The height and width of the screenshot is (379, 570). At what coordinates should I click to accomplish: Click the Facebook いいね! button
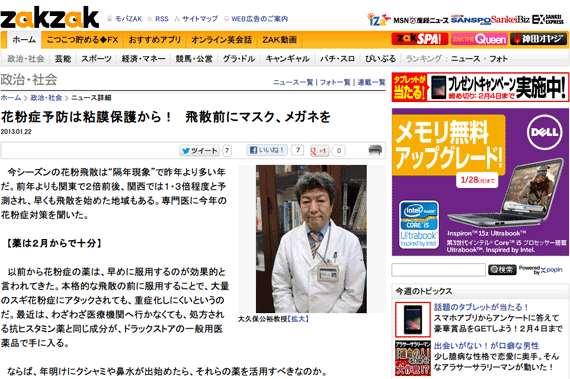pyautogui.click(x=267, y=150)
